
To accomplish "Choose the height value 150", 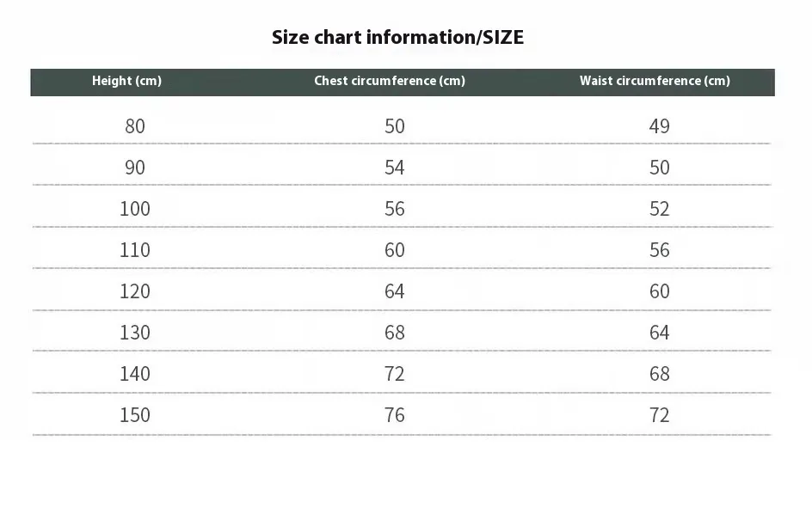I will click(x=135, y=415).
